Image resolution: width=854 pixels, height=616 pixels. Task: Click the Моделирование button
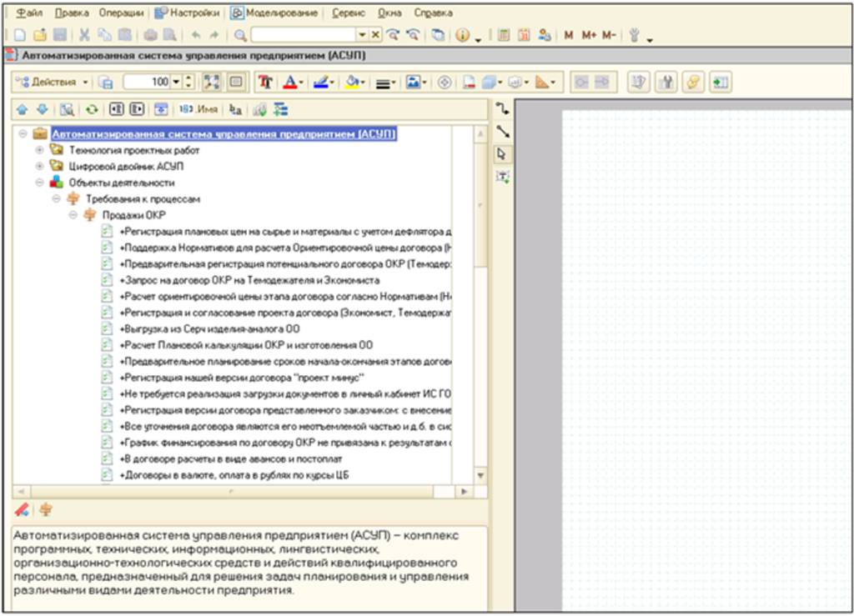(x=274, y=13)
